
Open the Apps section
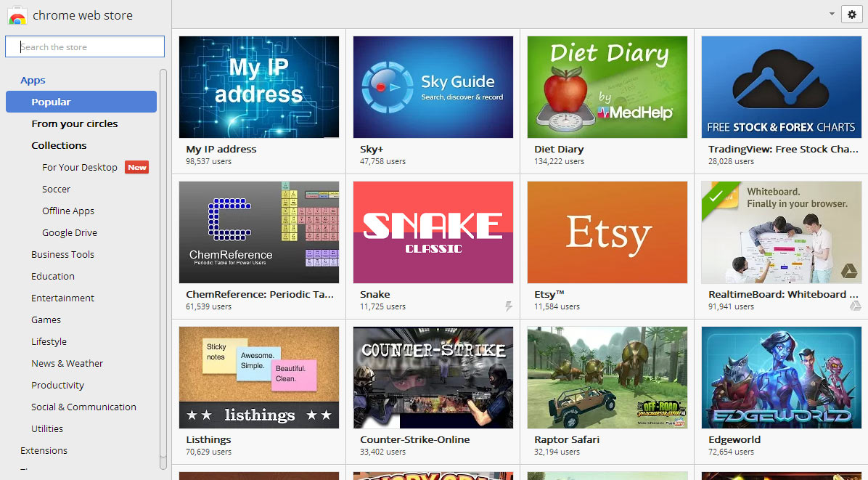tap(33, 81)
